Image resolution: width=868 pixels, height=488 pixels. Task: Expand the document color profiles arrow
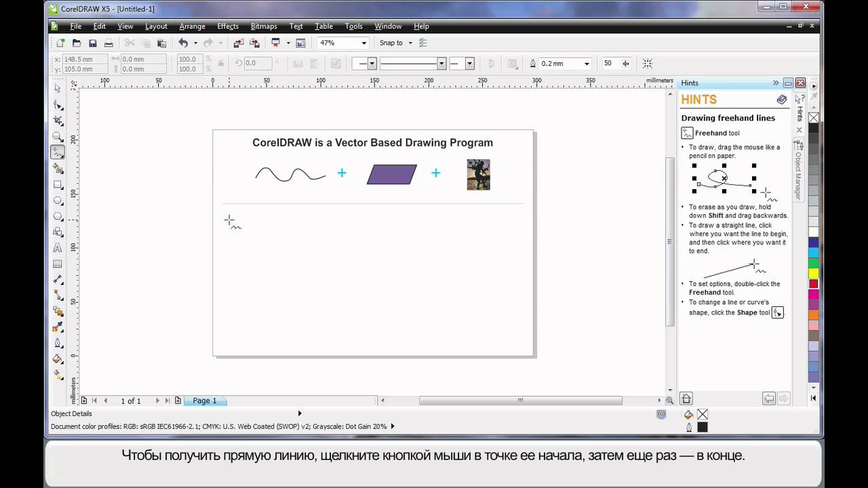pos(393,426)
